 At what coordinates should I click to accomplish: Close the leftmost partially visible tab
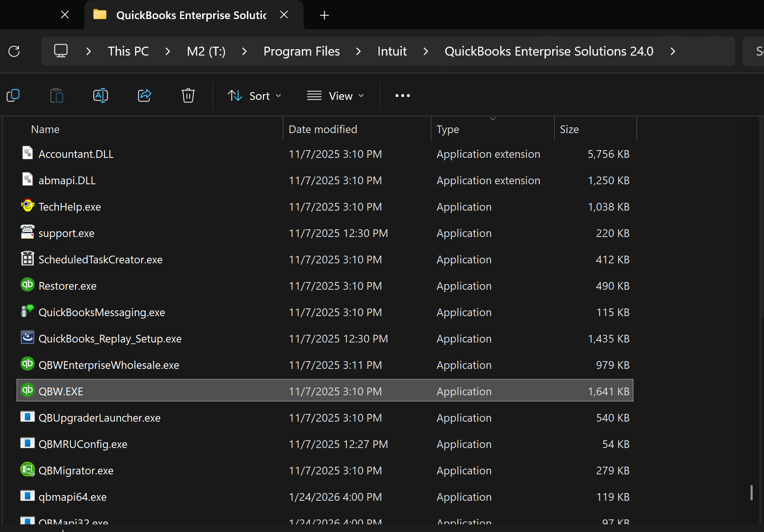65,15
